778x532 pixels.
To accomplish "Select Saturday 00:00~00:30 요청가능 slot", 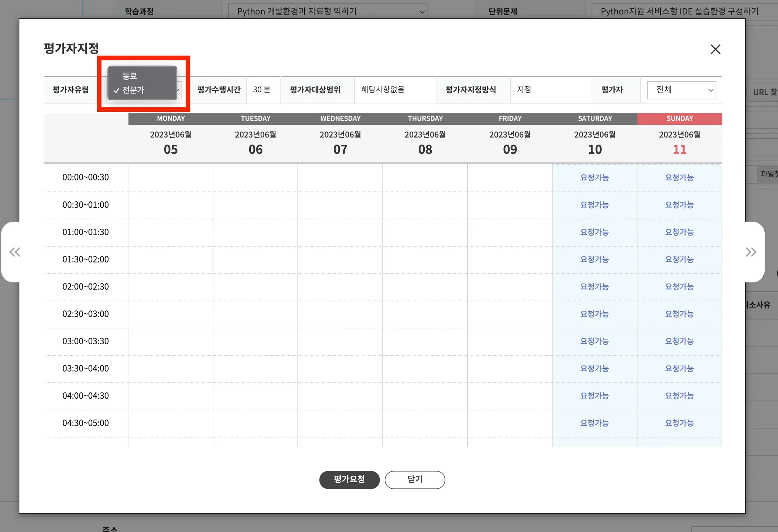I will 595,177.
